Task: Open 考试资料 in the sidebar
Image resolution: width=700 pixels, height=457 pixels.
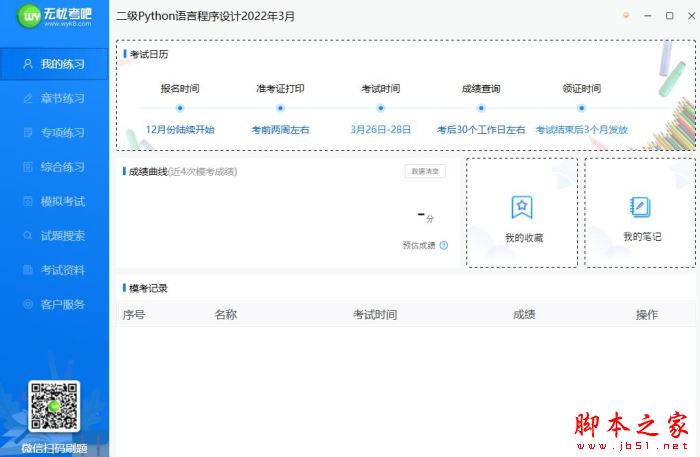Action: (x=54, y=270)
